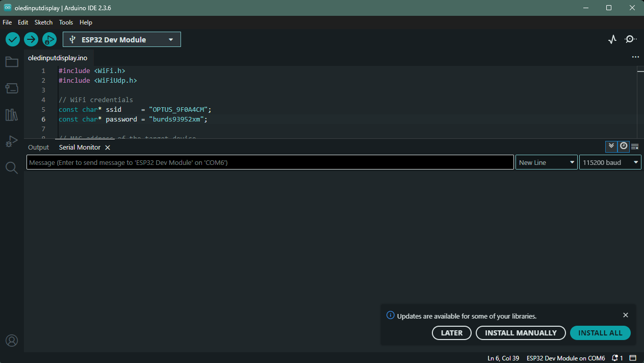Select the oledinputdisplay.ino editor tab

[x=58, y=58]
